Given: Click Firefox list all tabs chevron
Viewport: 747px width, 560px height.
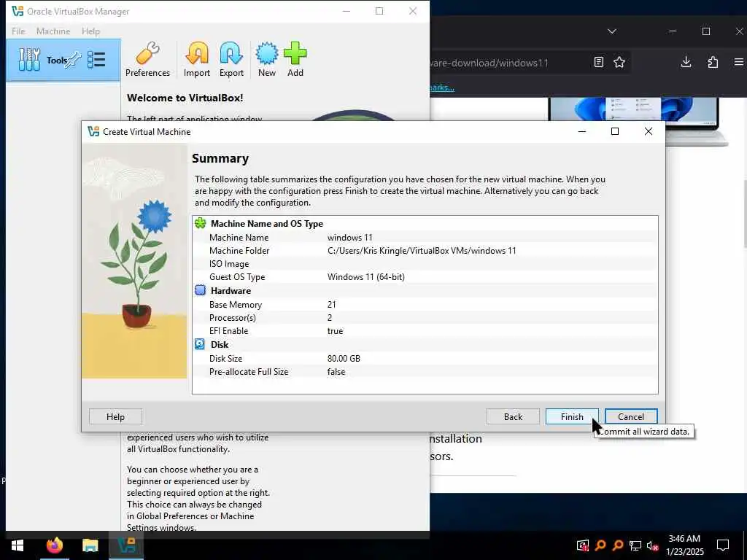Looking at the screenshot, I should coord(612,31).
